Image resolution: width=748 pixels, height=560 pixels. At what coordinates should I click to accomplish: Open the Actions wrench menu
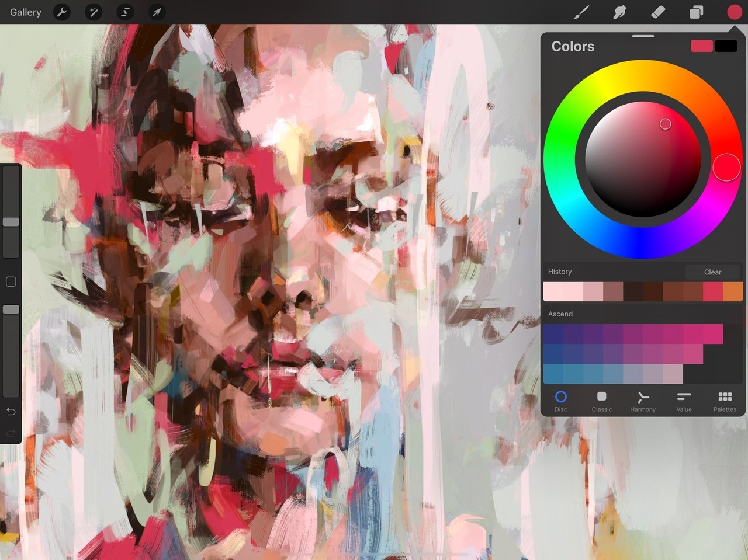click(62, 12)
